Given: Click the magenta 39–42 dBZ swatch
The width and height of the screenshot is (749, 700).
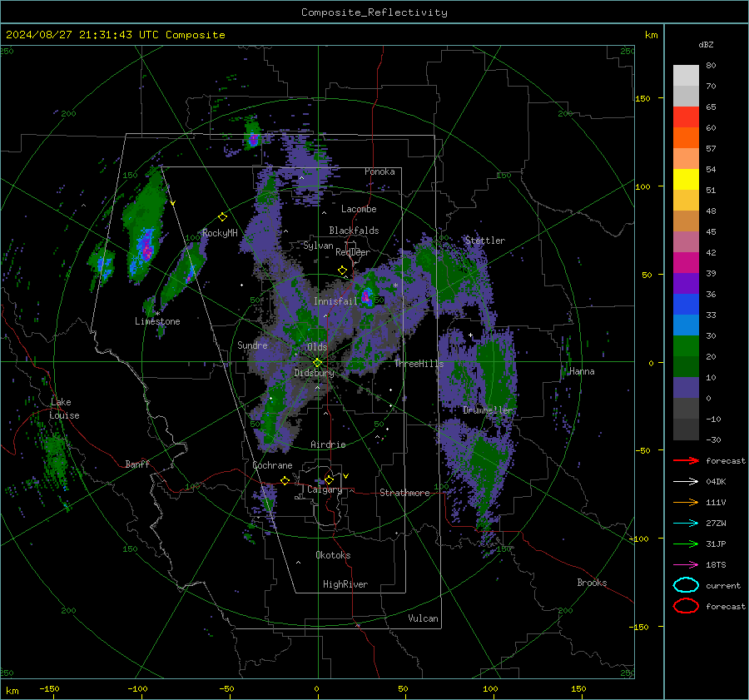Looking at the screenshot, I should [x=686, y=263].
